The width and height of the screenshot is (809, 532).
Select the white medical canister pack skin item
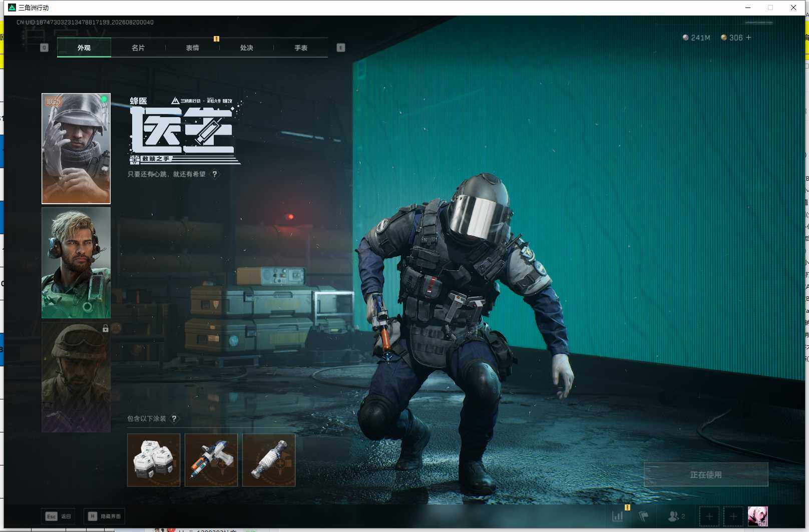click(x=154, y=460)
